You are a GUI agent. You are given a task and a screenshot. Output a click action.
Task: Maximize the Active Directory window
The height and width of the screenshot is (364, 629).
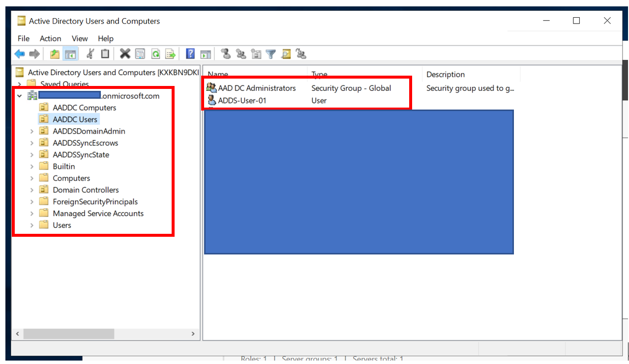(576, 21)
